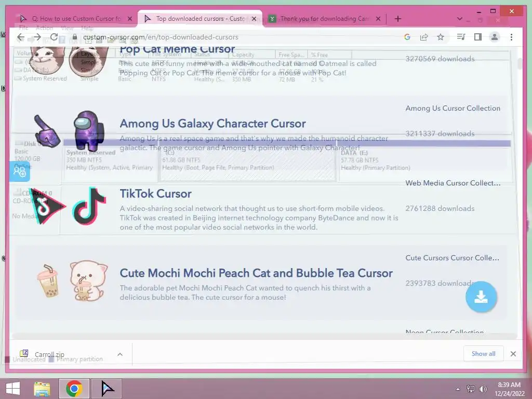The width and height of the screenshot is (532, 399).
Task: Bookmark this page with the star icon
Action: point(441,37)
